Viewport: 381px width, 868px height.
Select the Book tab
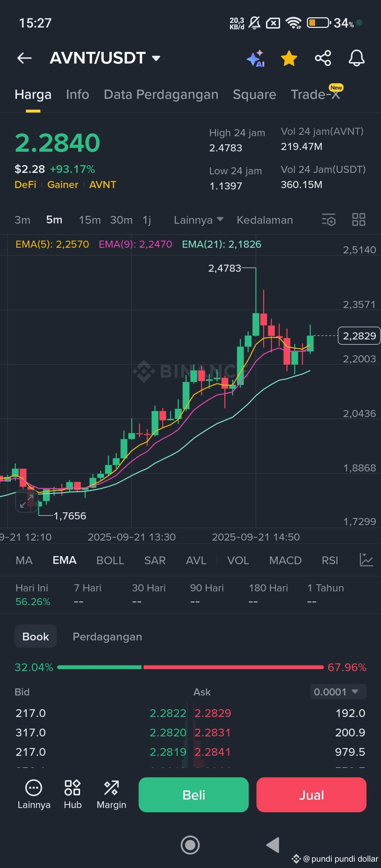[36, 637]
